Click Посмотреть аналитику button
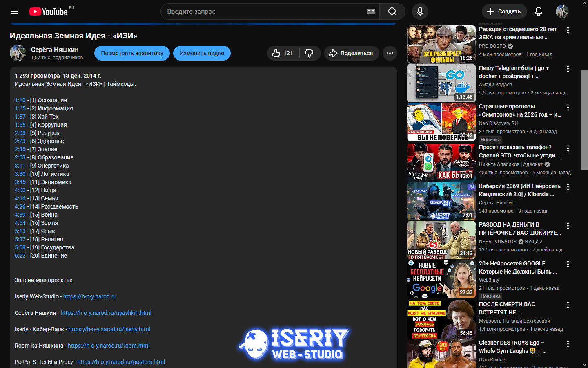This screenshot has height=368, width=588. [x=132, y=53]
